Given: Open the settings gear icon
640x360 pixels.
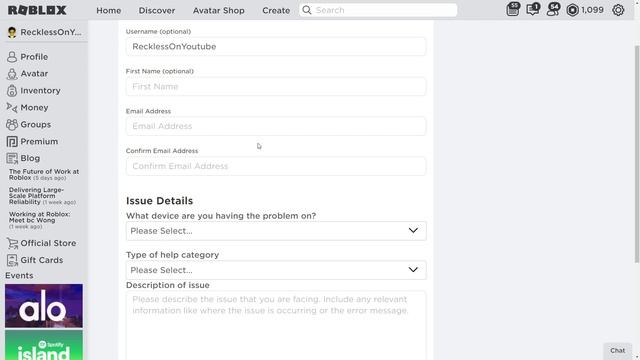Looking at the screenshot, I should (618, 10).
